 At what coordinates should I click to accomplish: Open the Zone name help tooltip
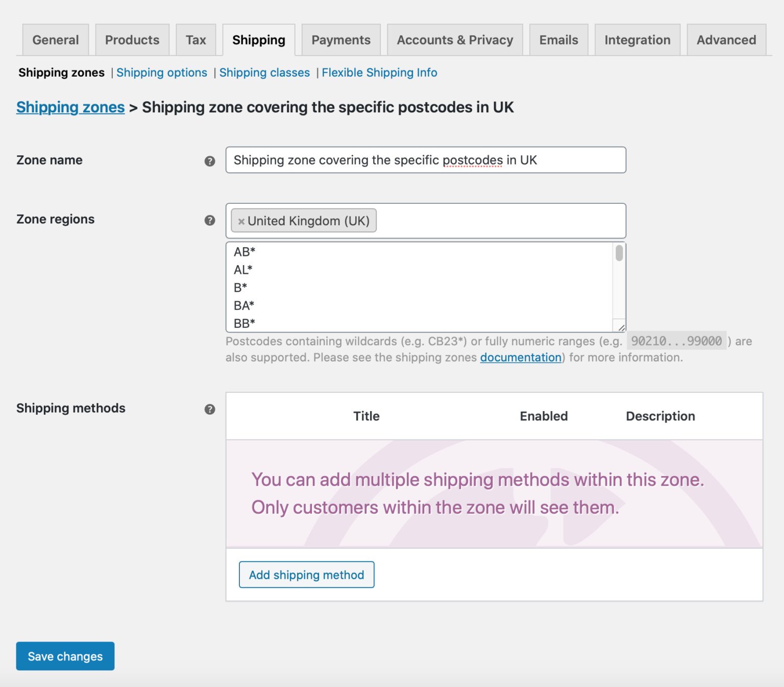tap(209, 161)
